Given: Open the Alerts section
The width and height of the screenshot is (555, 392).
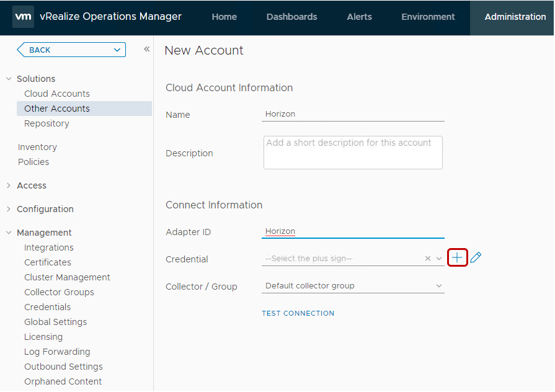Looking at the screenshot, I should (359, 17).
